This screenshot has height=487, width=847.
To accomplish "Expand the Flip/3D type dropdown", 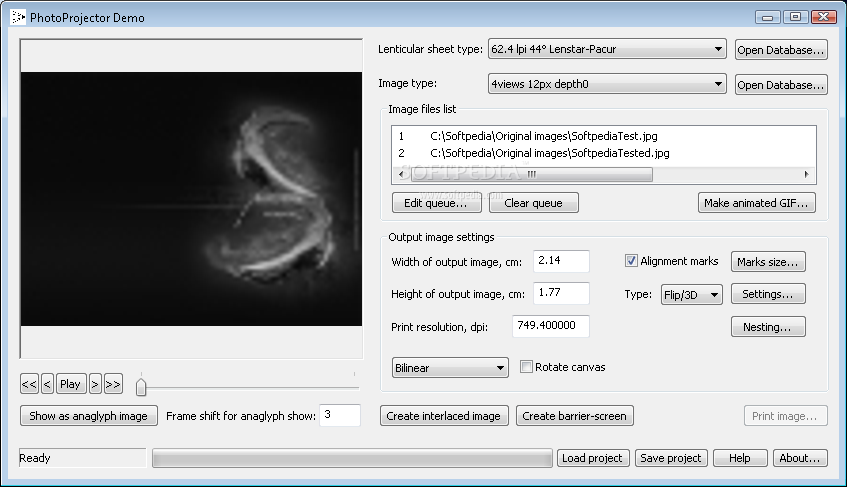I will (691, 295).
